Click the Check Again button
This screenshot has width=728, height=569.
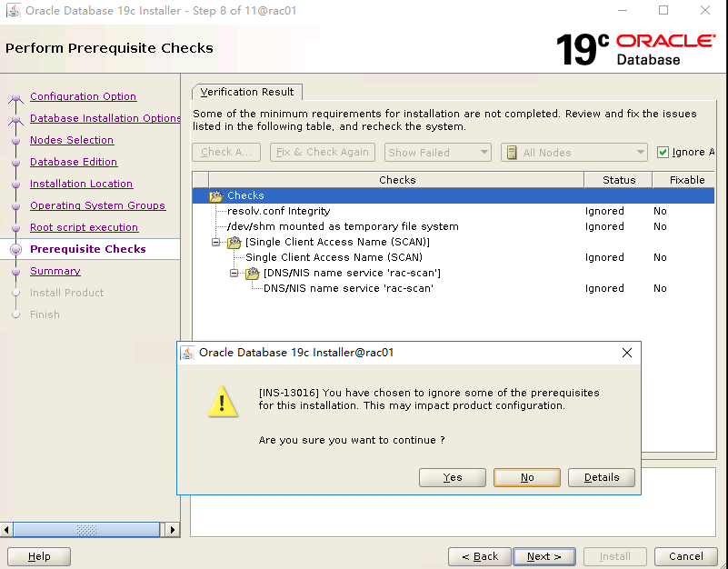pos(226,153)
